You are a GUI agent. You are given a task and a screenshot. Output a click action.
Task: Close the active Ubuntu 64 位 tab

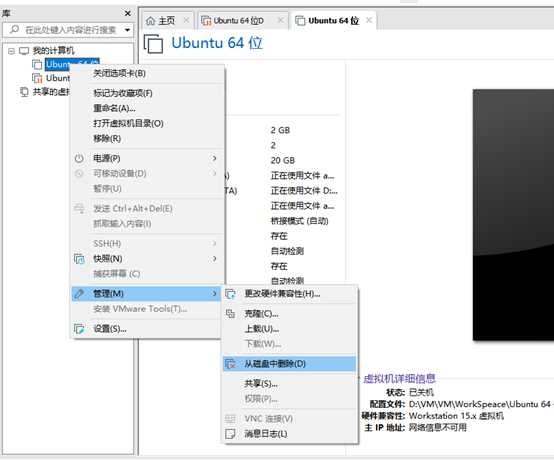click(369, 20)
